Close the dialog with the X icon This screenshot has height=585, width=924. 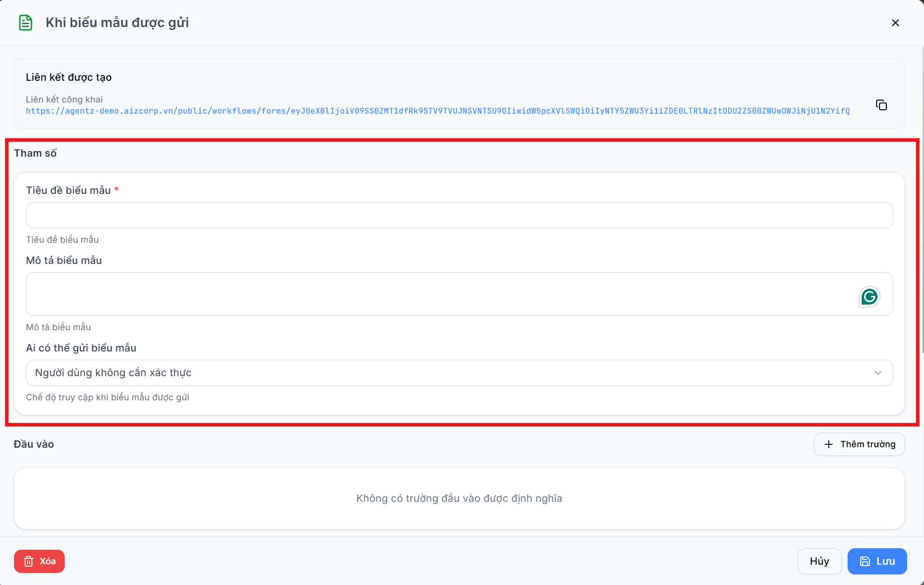895,23
